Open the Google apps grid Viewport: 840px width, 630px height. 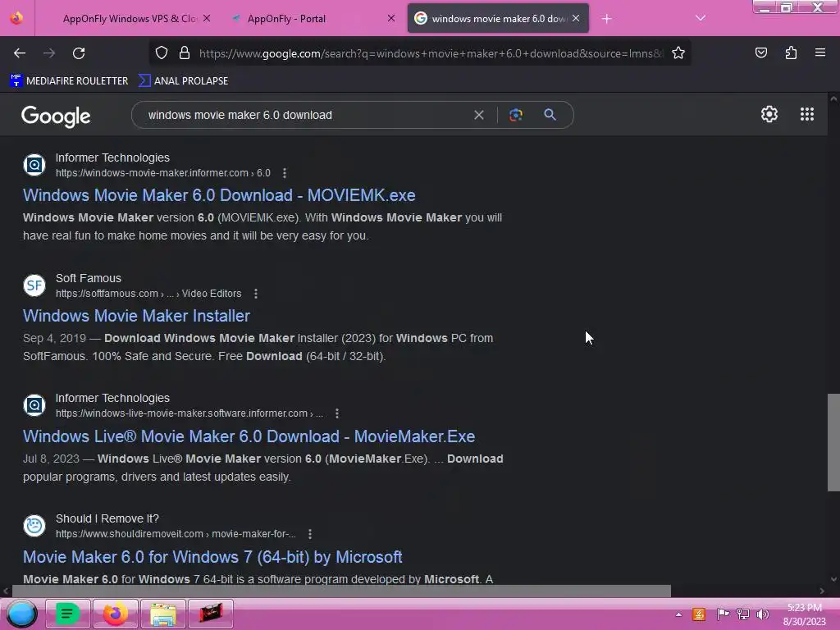coord(807,114)
